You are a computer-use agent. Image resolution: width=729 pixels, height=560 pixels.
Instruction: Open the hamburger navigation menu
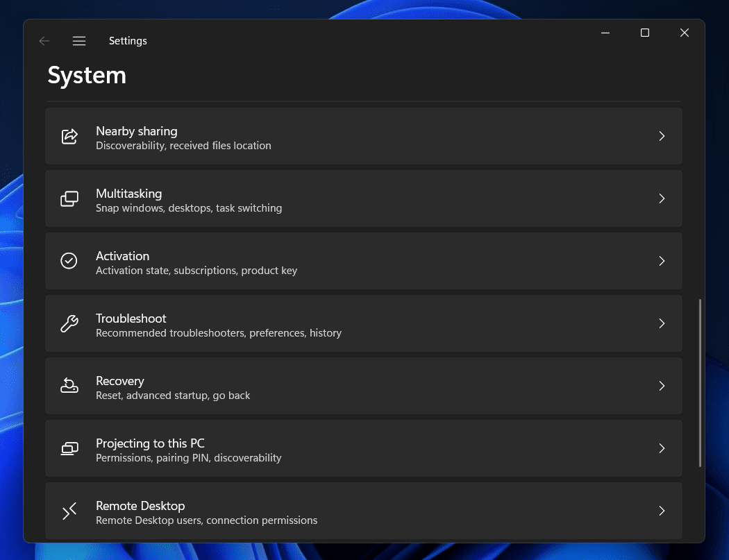(x=79, y=41)
